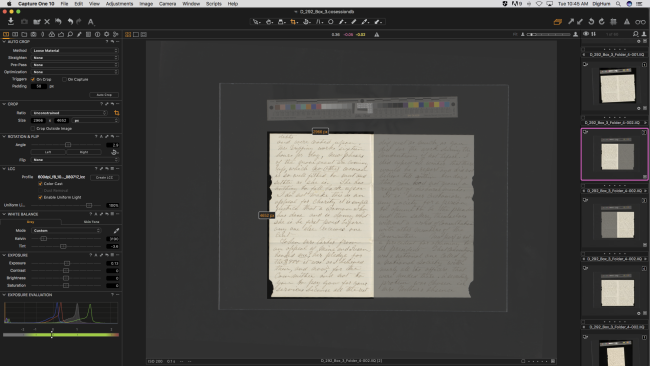Toggle Enable Uniform Light checkbox
Viewport: 650px width, 366px height.
(40, 197)
